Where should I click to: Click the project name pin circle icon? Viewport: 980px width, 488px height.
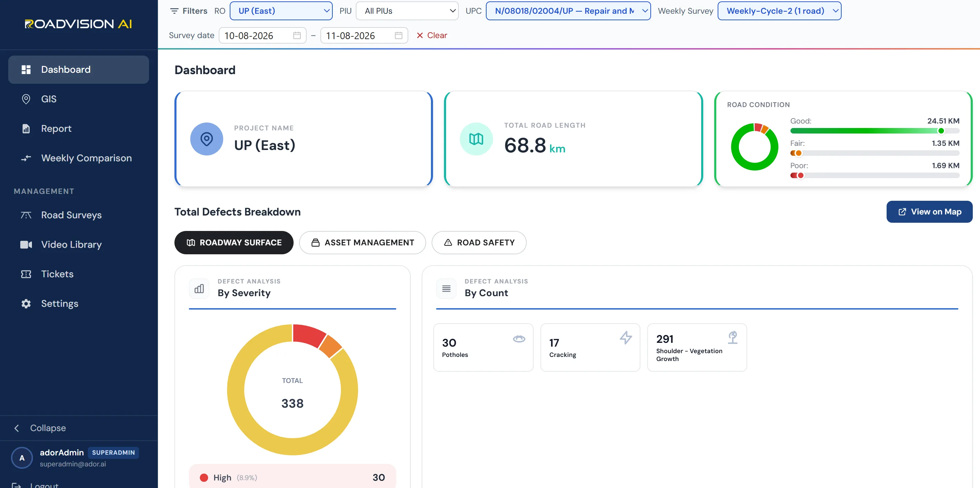tap(207, 139)
